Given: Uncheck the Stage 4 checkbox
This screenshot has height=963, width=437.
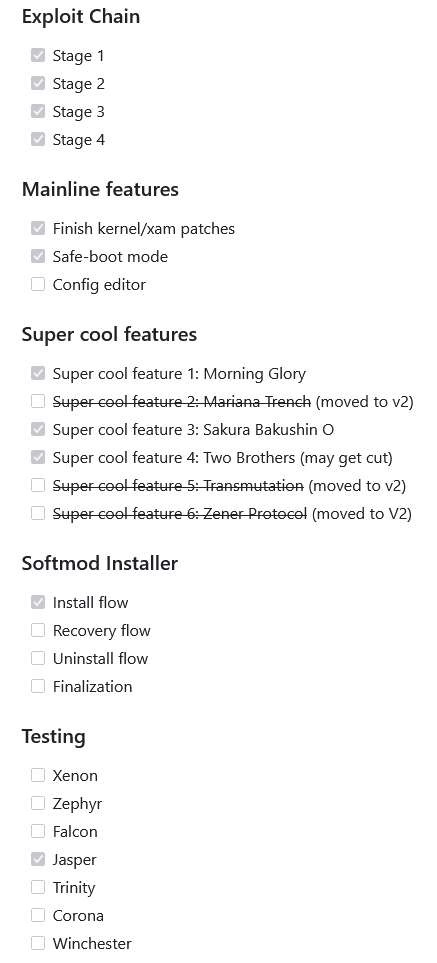Looking at the screenshot, I should click(38, 139).
